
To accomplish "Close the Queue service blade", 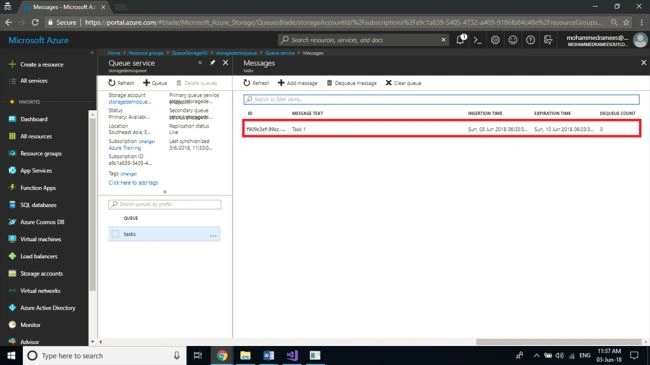I will click(x=225, y=63).
